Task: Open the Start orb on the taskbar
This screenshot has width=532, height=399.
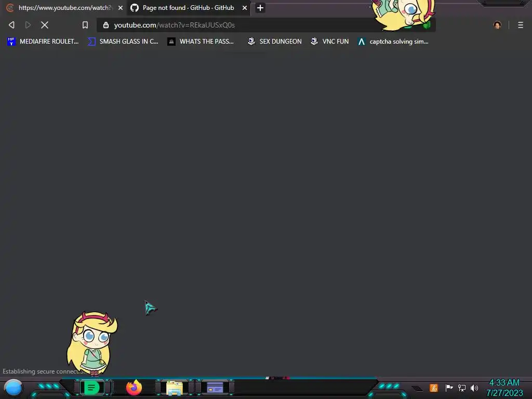Action: [14, 388]
